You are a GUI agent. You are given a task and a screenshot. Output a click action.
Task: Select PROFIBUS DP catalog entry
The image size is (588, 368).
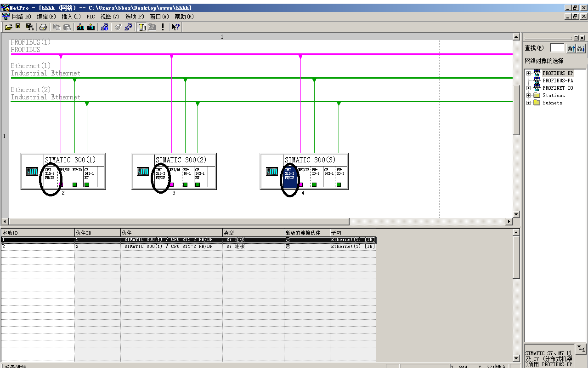click(x=558, y=73)
